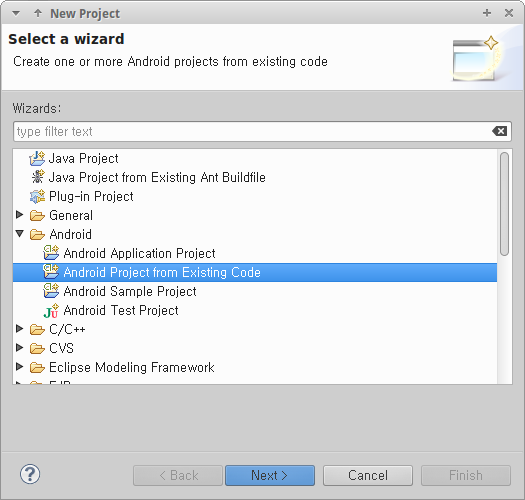This screenshot has width=525, height=500.
Task: Click the Android folder icon
Action: 37,234
